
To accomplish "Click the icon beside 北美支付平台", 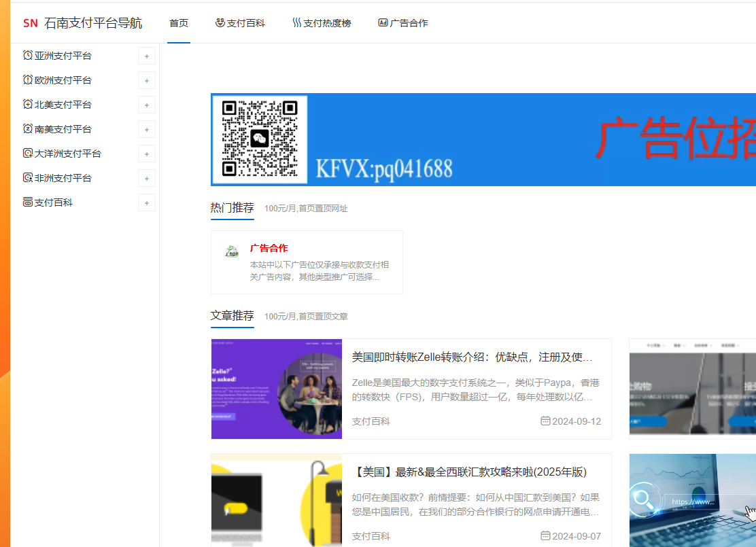I will tap(28, 104).
